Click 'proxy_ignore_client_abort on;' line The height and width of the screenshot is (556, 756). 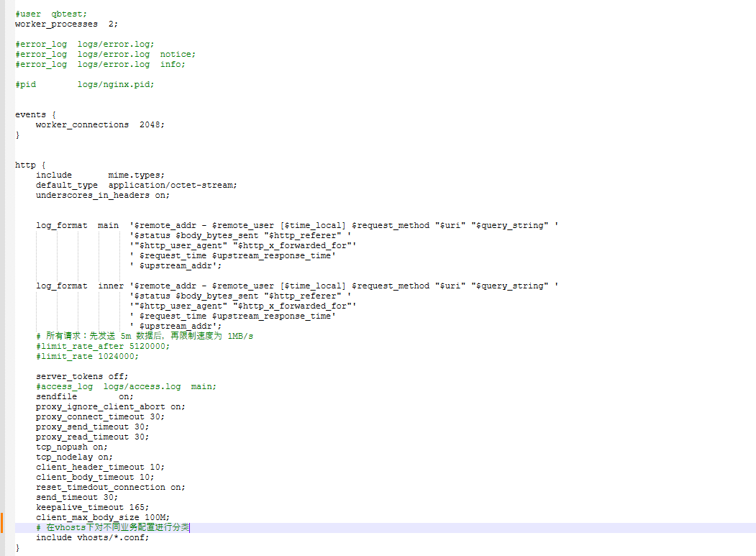pos(110,407)
